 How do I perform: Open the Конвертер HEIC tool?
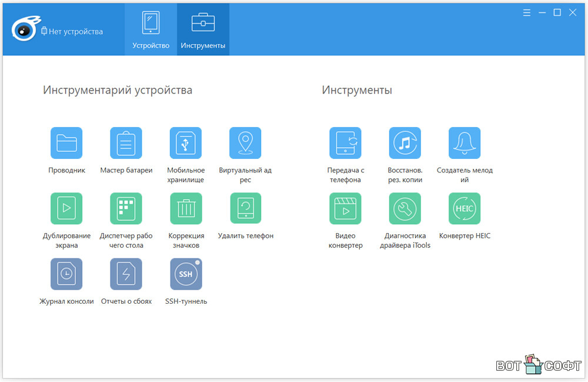click(465, 208)
